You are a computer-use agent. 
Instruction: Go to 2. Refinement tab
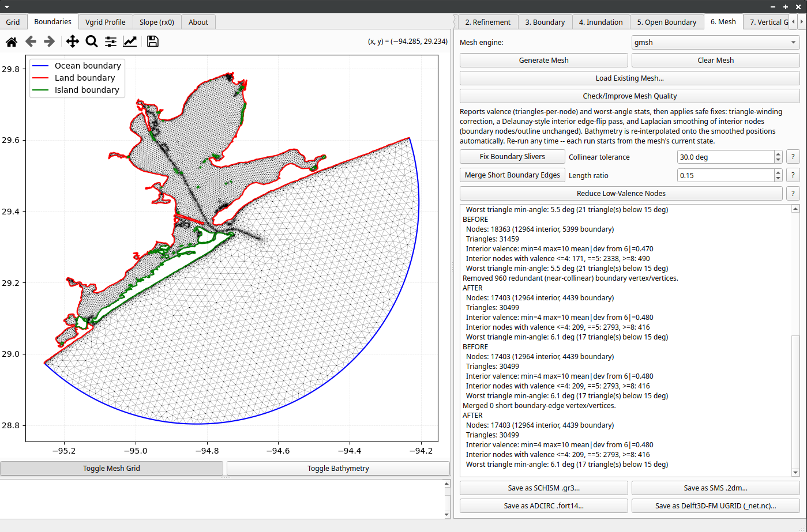(x=488, y=22)
